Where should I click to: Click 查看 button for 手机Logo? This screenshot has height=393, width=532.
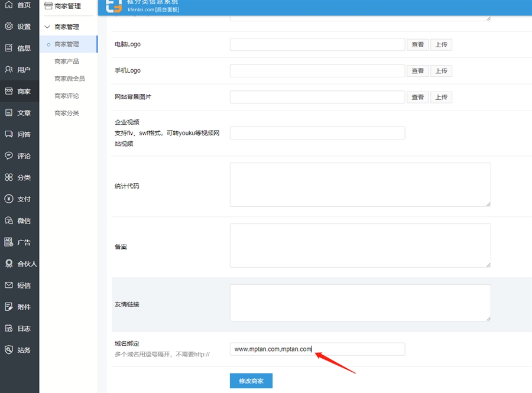[417, 71]
